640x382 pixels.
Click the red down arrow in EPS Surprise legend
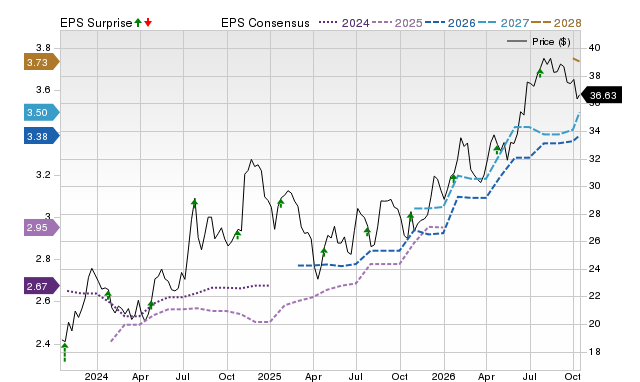148,23
